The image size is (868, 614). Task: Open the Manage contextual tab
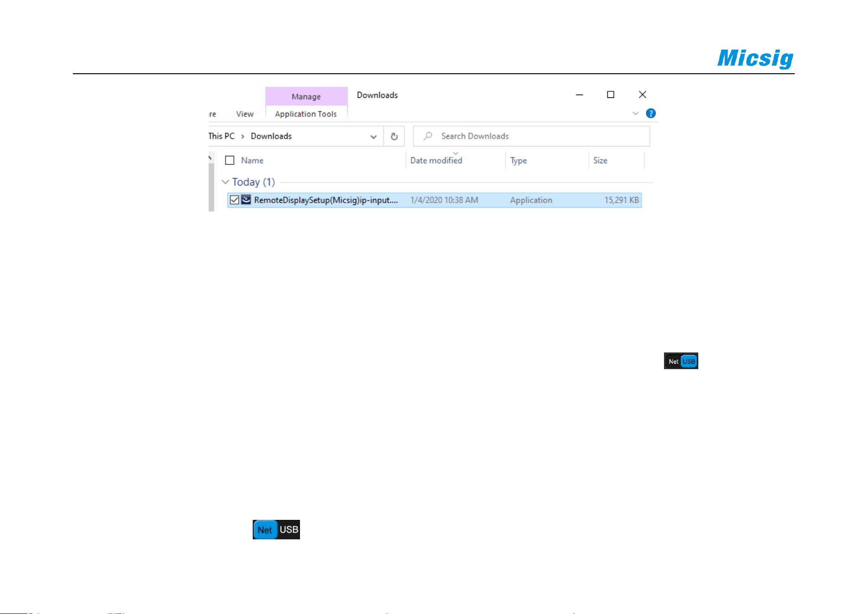(x=306, y=96)
